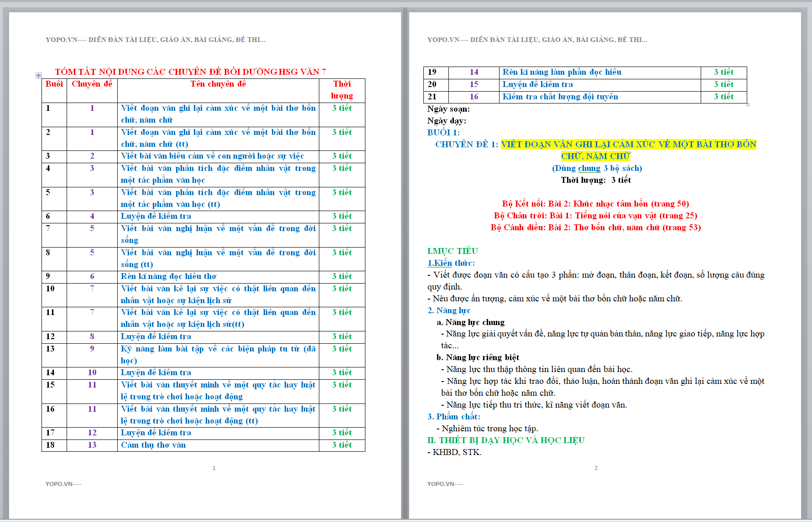Click the "1.Kiến thức:" subheading
Screen dimensions: 812x522
(451, 263)
